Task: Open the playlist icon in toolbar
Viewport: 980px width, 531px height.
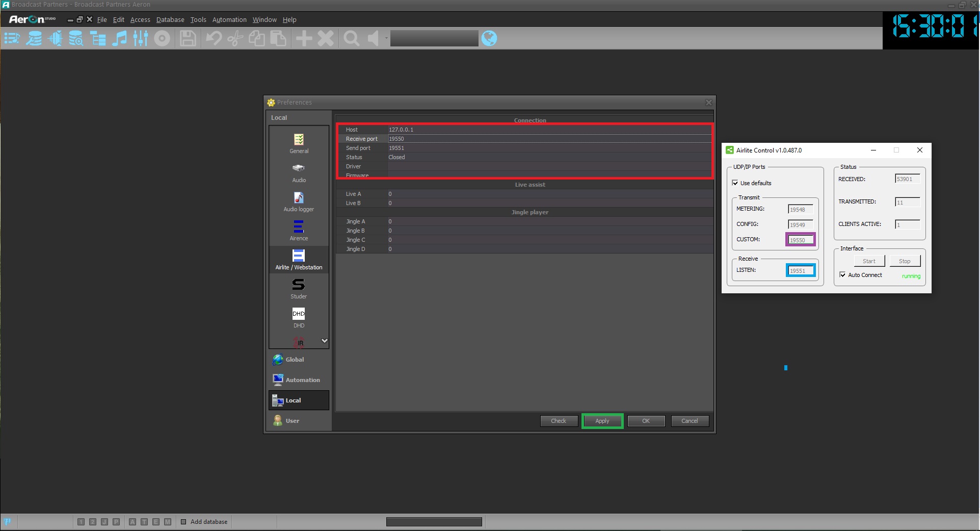Action: [12, 38]
